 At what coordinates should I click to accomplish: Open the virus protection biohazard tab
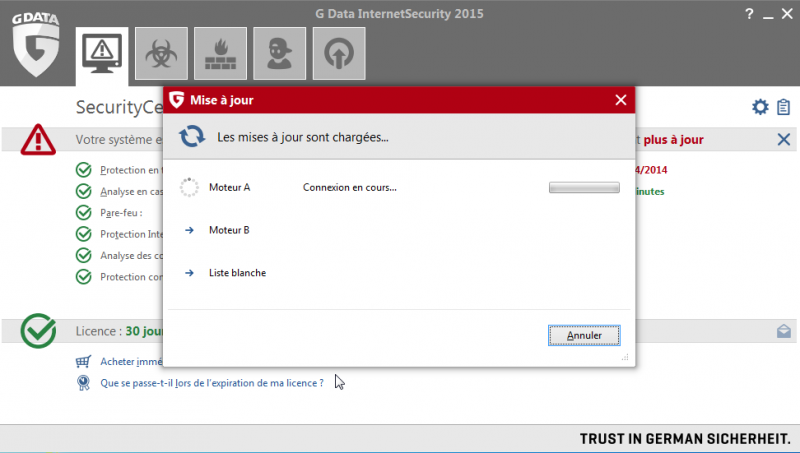(x=161, y=54)
